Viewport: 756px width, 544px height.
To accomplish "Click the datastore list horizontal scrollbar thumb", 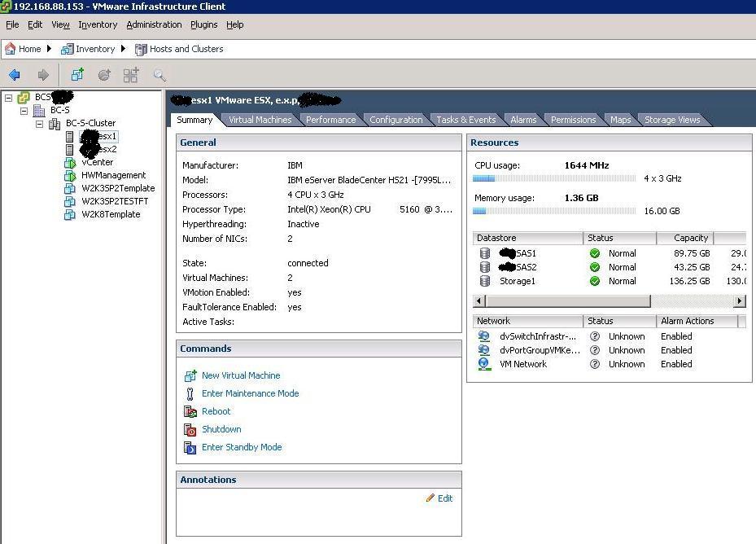I will (x=568, y=301).
